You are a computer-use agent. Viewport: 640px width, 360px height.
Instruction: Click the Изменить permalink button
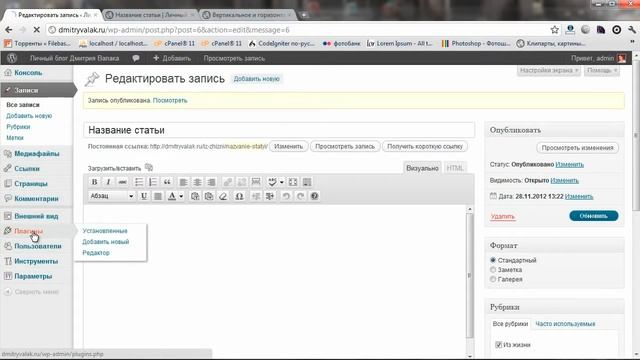(x=288, y=146)
